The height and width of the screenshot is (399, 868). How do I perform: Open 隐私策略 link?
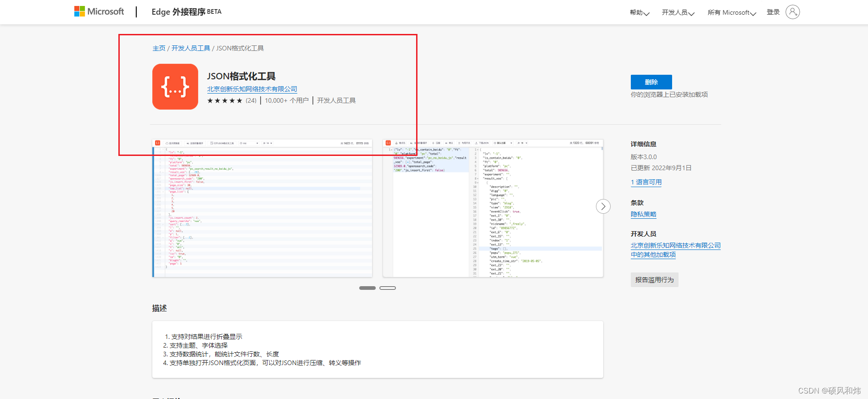[644, 214]
